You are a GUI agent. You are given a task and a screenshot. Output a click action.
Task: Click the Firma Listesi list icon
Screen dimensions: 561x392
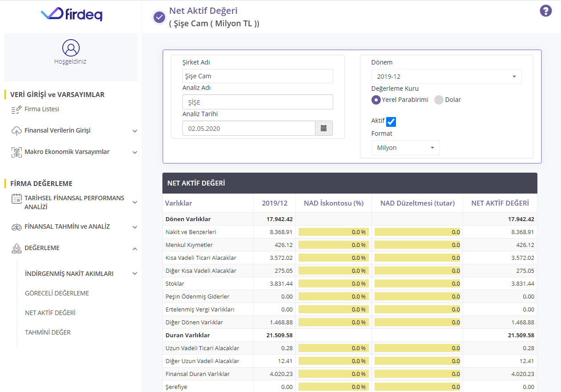click(x=16, y=109)
